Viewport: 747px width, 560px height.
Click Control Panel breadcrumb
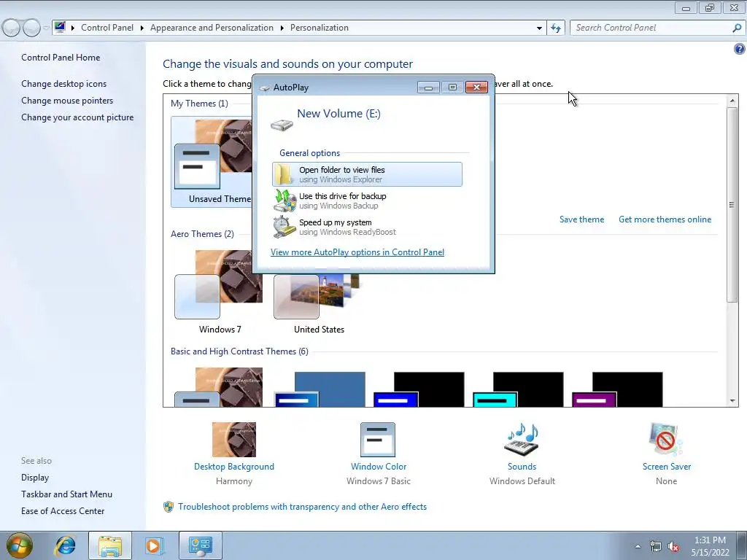[107, 28]
